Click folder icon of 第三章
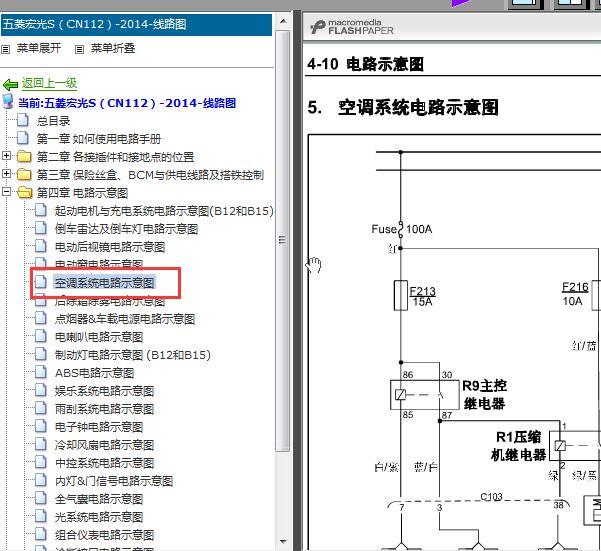This screenshot has height=551, width=601. pos(24,174)
